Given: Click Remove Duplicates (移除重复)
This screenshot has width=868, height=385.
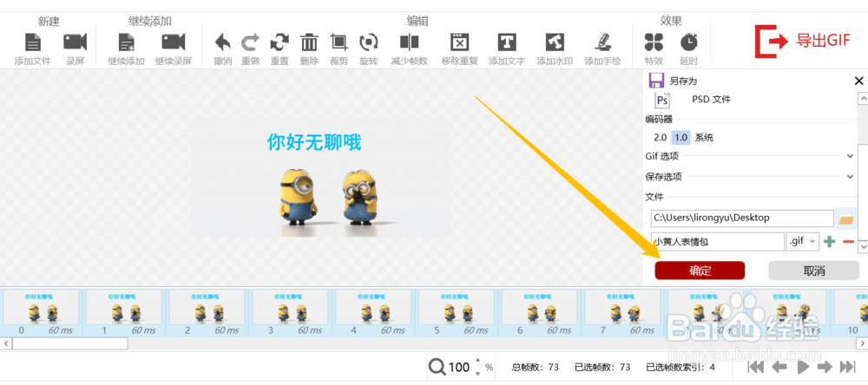Looking at the screenshot, I should click(459, 42).
